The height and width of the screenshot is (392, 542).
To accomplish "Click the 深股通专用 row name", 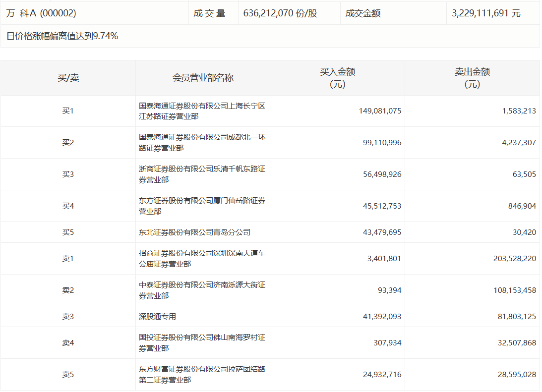I will click(157, 317).
